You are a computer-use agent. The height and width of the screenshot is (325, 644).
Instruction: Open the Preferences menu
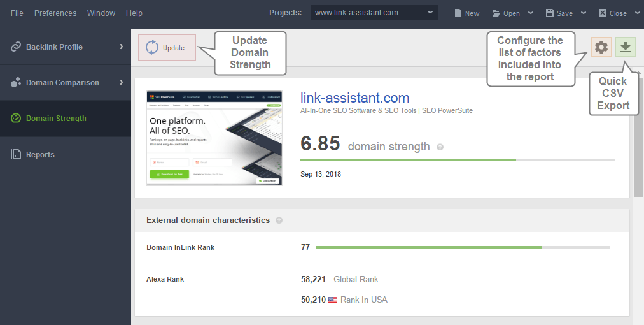pyautogui.click(x=55, y=13)
